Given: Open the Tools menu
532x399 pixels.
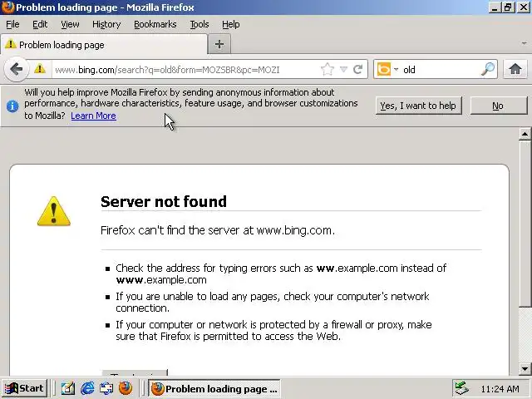Looking at the screenshot, I should pyautogui.click(x=199, y=24).
